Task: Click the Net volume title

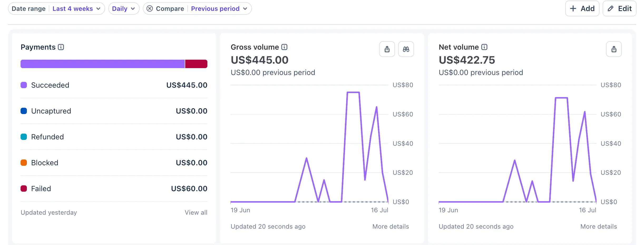Action: click(459, 47)
